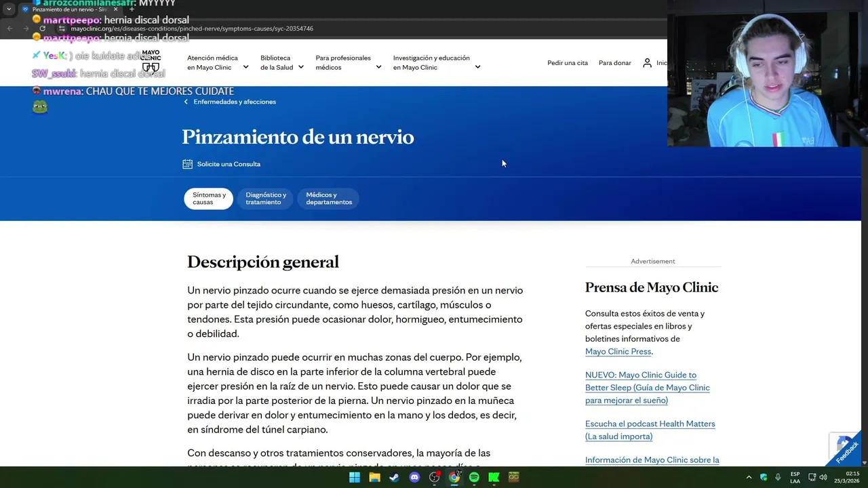Switch to Médicos y departamentos tab
Image resolution: width=868 pixels, height=488 pixels.
click(x=329, y=199)
